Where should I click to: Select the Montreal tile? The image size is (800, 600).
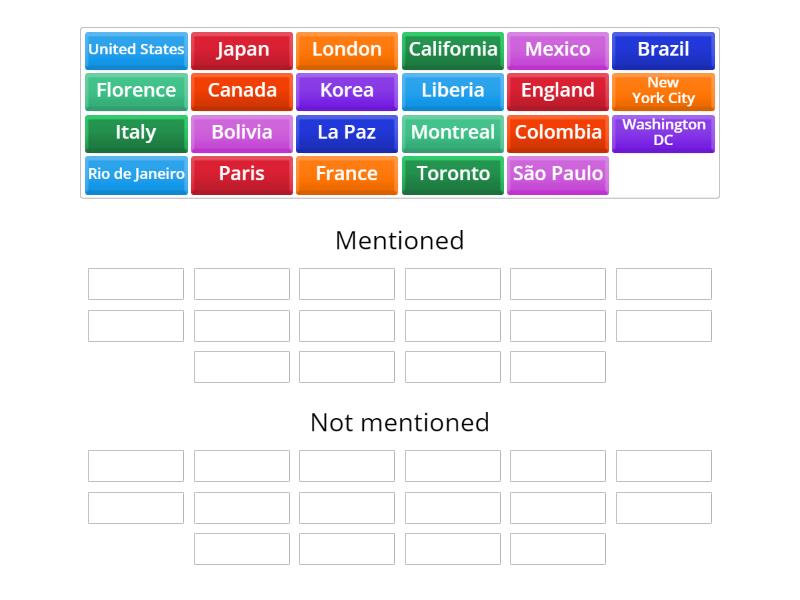[453, 134]
